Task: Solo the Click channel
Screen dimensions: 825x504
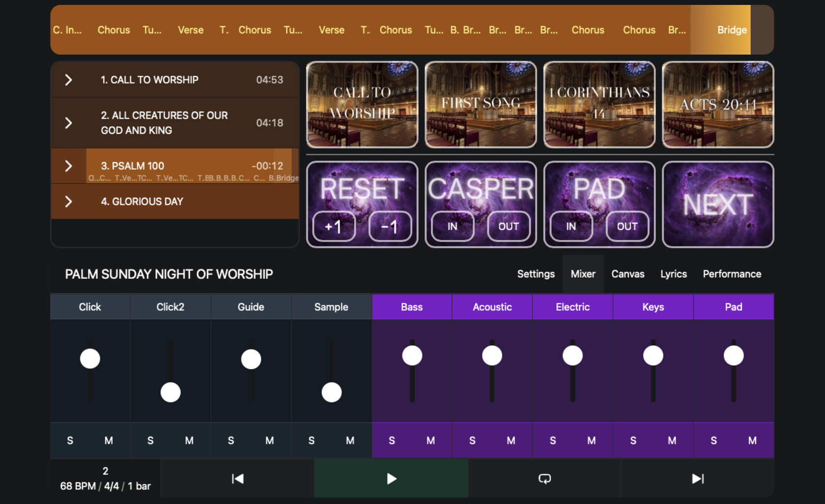Action: tap(70, 441)
